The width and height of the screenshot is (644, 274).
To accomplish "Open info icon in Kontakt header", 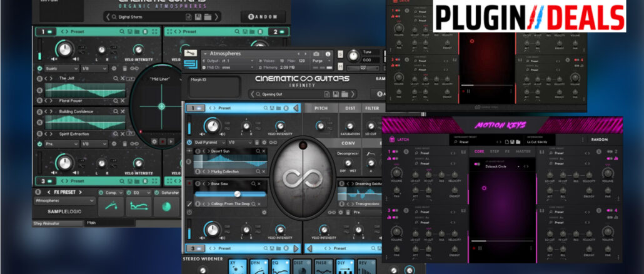I will [x=328, y=54].
